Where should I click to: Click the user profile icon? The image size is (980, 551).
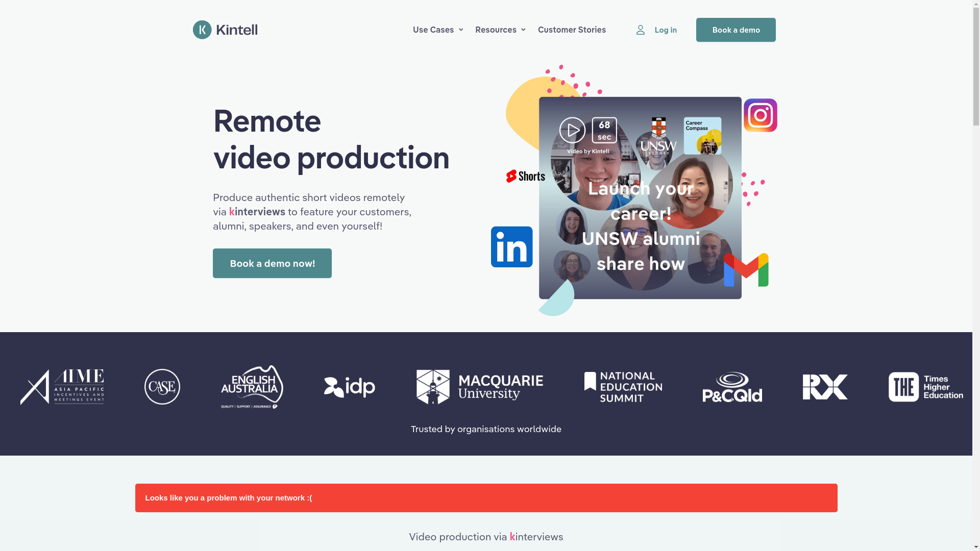point(640,30)
